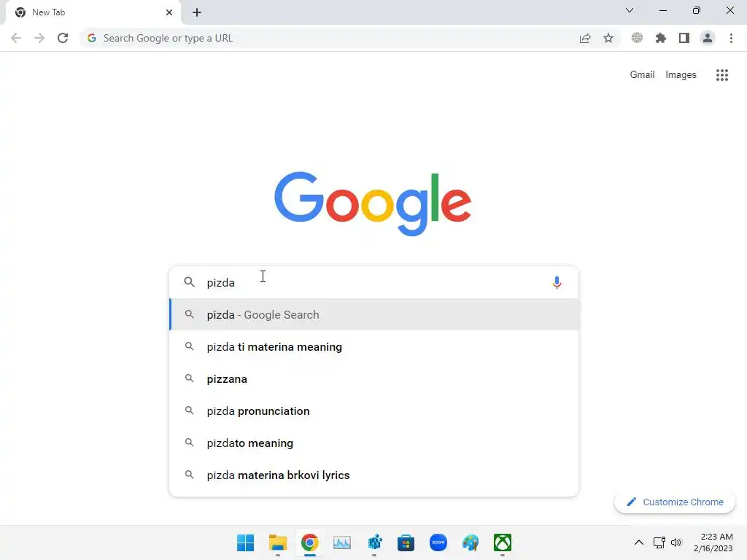Click the pencil icon on Customize Chrome
This screenshot has height=560, width=747.
631,502
